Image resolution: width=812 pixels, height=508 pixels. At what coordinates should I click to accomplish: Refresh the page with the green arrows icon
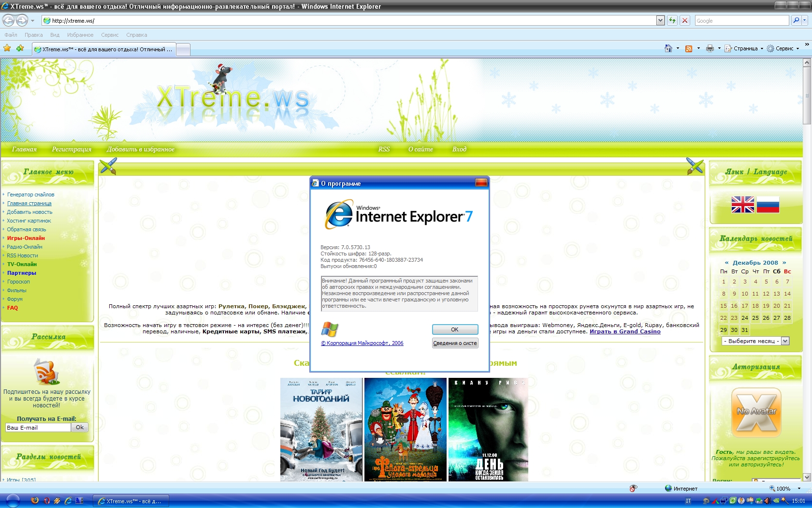(x=672, y=20)
